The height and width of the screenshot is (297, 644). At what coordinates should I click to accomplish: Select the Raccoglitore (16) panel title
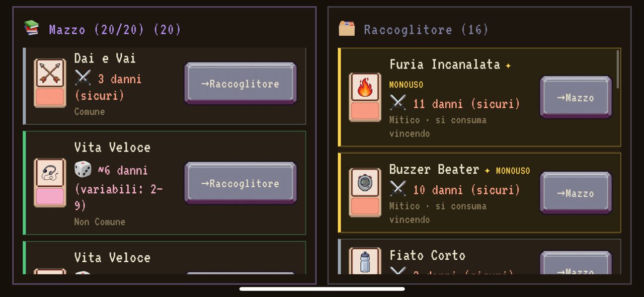[x=426, y=30]
